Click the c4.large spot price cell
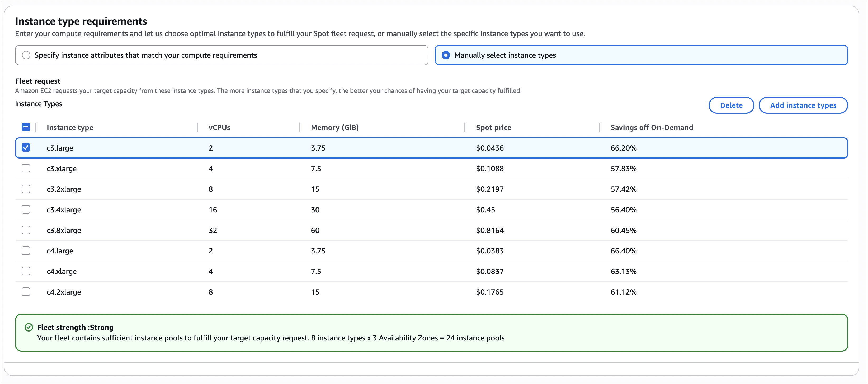 pos(489,251)
